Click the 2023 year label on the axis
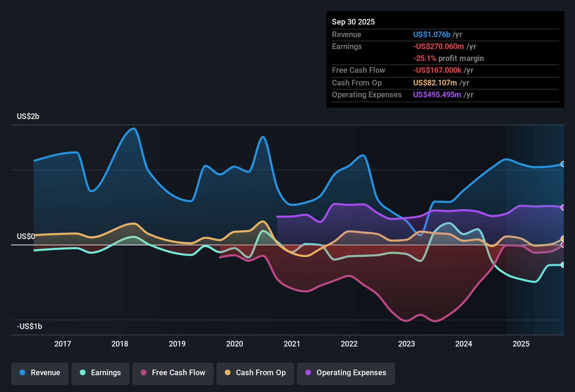575x392 pixels. 406,344
